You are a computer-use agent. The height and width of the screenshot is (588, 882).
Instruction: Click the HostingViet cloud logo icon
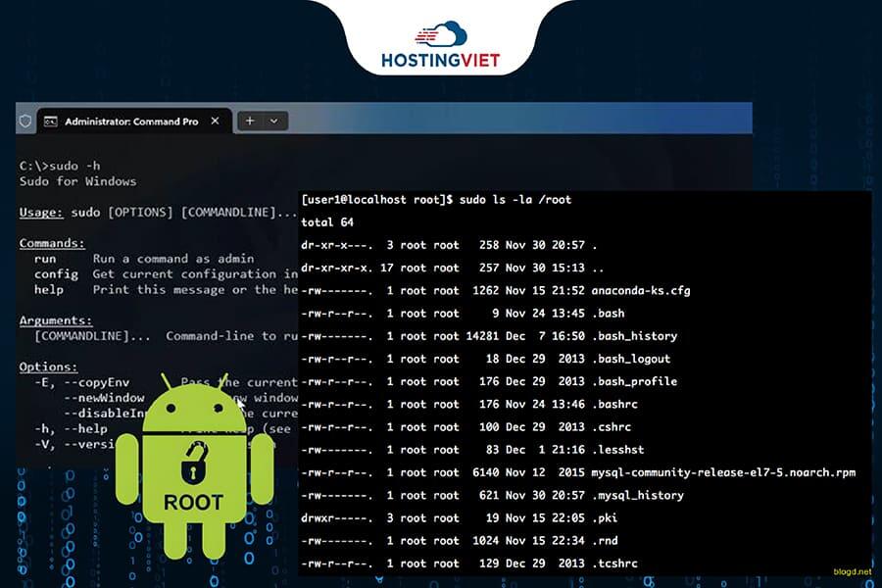(441, 36)
